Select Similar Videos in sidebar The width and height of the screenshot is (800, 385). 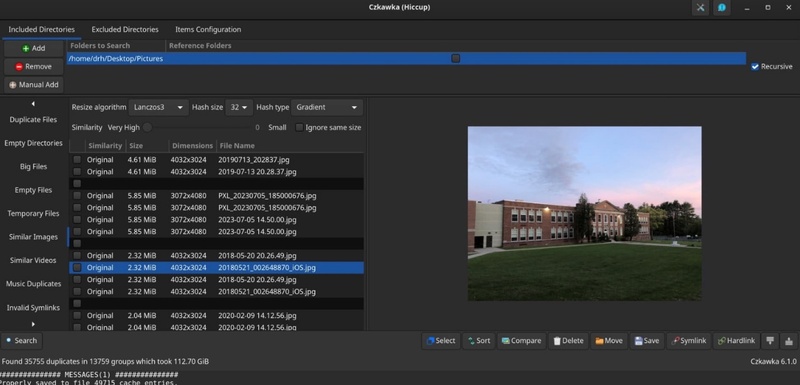33,261
